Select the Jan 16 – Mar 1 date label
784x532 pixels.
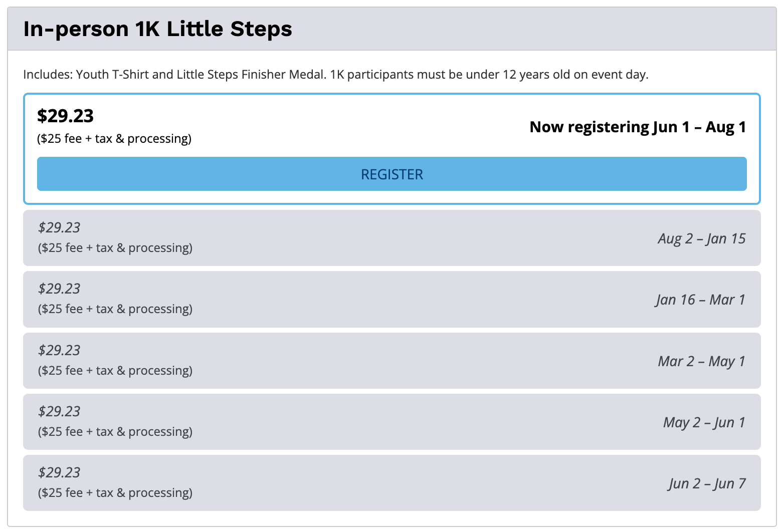pos(700,300)
